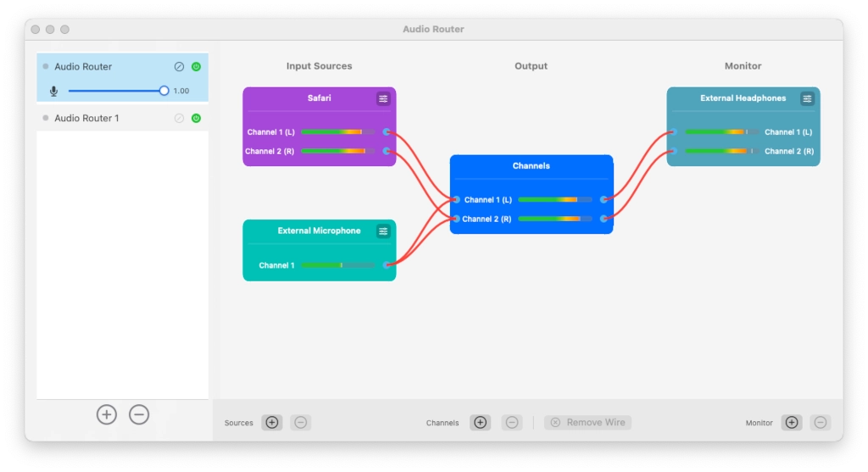Remove monitor device with Monitor minus
The height and width of the screenshot is (472, 868).
(821, 423)
